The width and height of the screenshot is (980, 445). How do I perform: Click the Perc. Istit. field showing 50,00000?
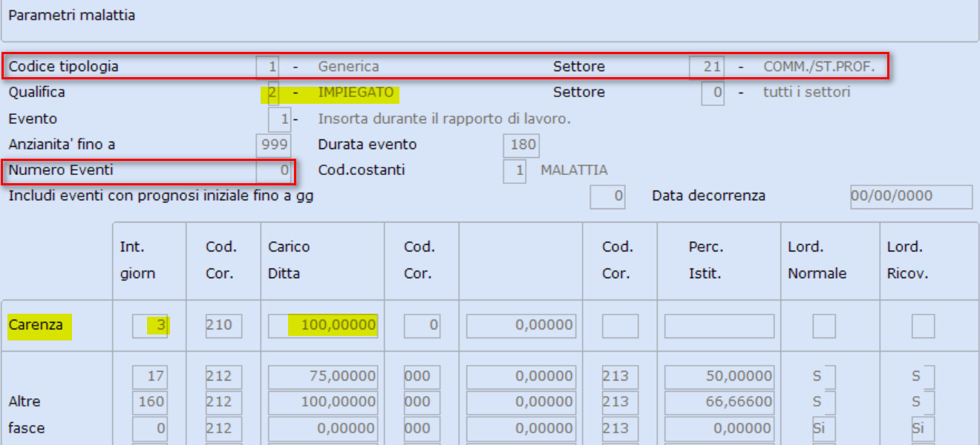pos(719,377)
